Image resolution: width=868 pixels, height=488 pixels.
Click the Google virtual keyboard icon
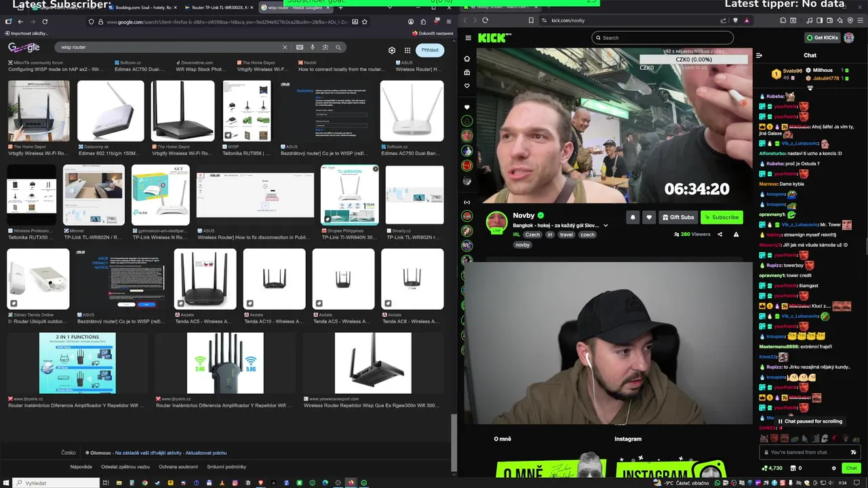tap(299, 47)
